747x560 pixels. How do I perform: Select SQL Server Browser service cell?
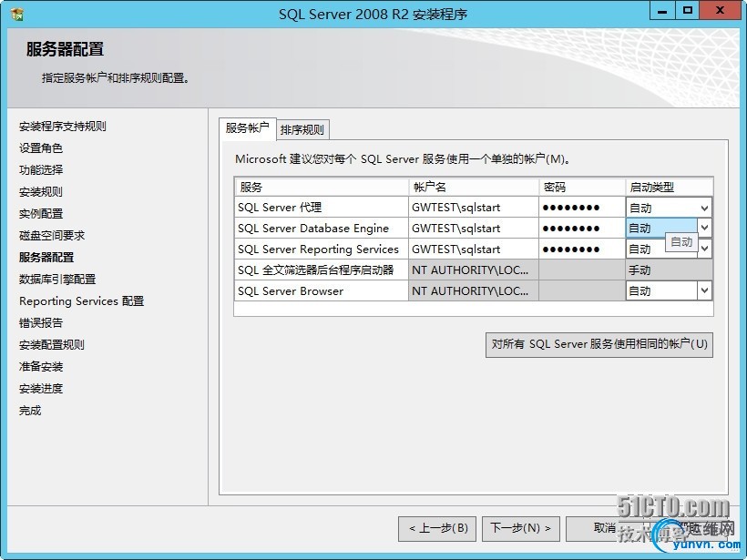coord(322,291)
